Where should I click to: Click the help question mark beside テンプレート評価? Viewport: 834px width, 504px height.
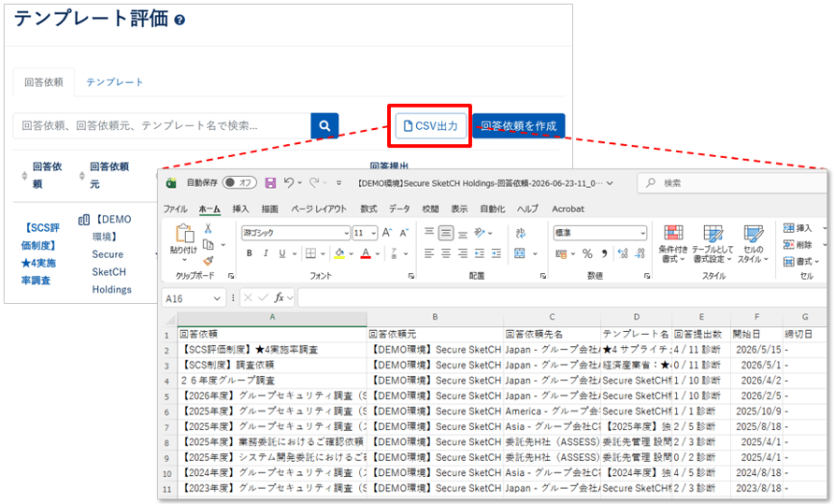180,21
